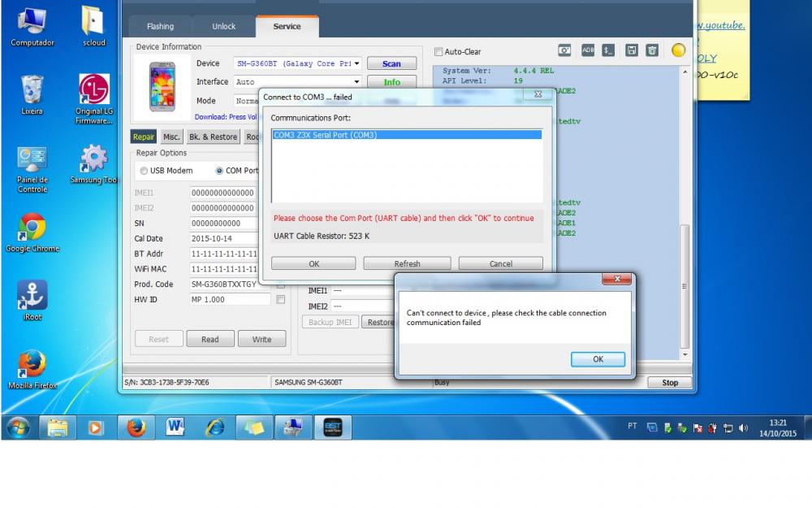The image size is (812, 508).
Task: Open the scloud folder on desktop
Action: (x=93, y=27)
